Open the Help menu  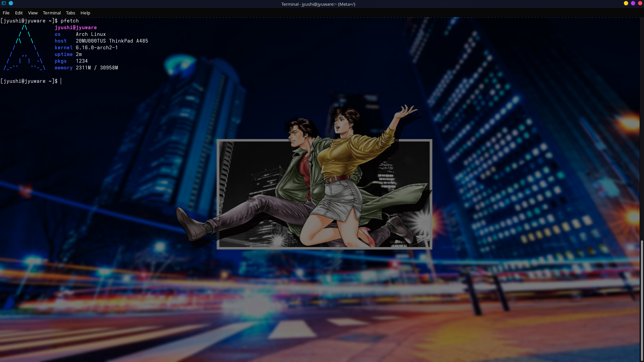85,13
